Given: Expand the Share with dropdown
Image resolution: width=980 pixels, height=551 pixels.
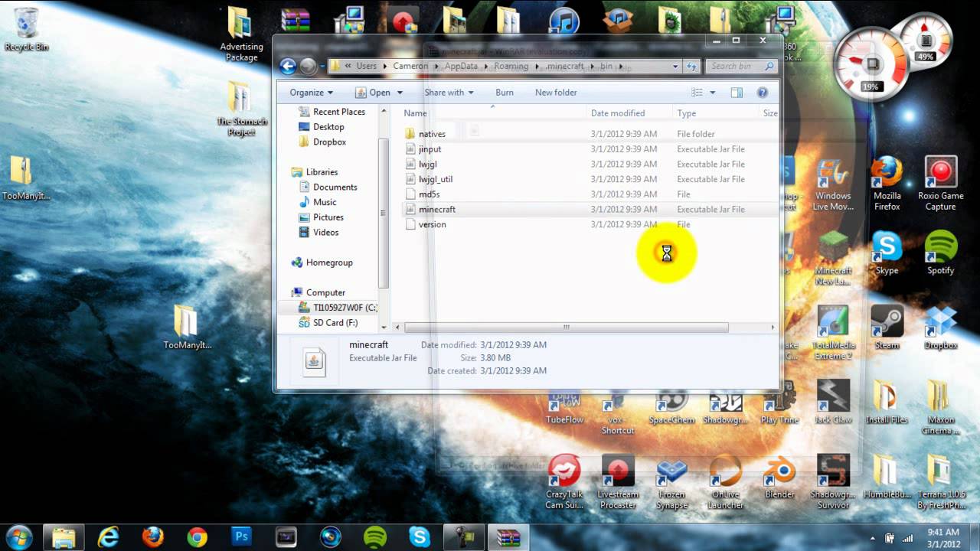Looking at the screenshot, I should point(449,93).
